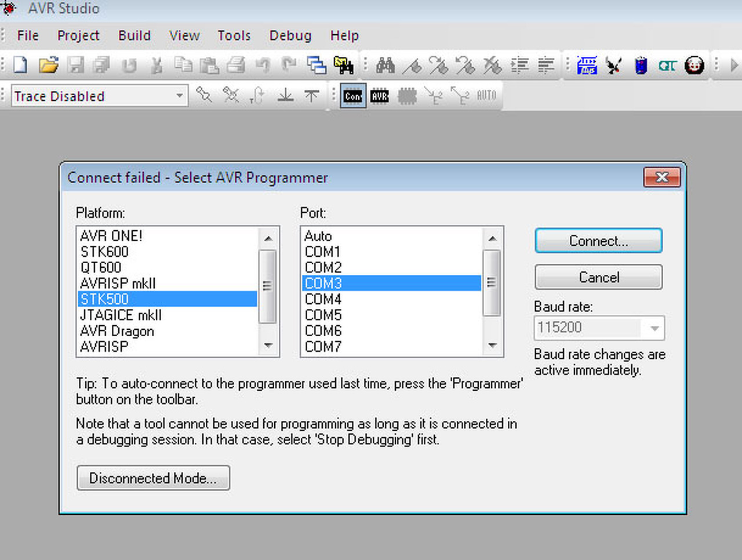
Task: Click the Open File folder icon
Action: click(x=49, y=64)
